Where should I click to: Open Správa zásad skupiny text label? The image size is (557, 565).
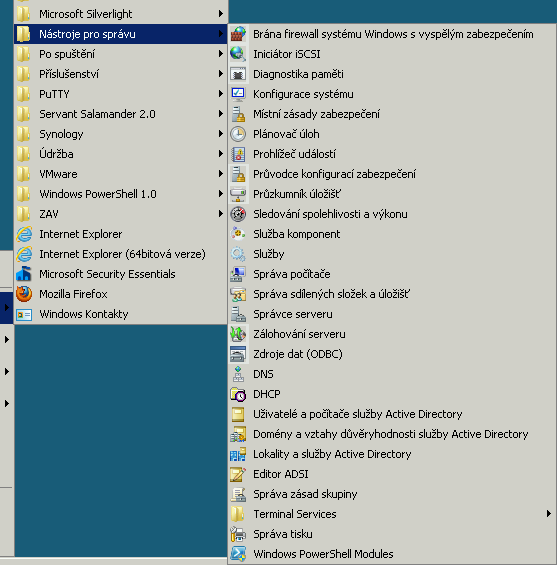pos(305,494)
